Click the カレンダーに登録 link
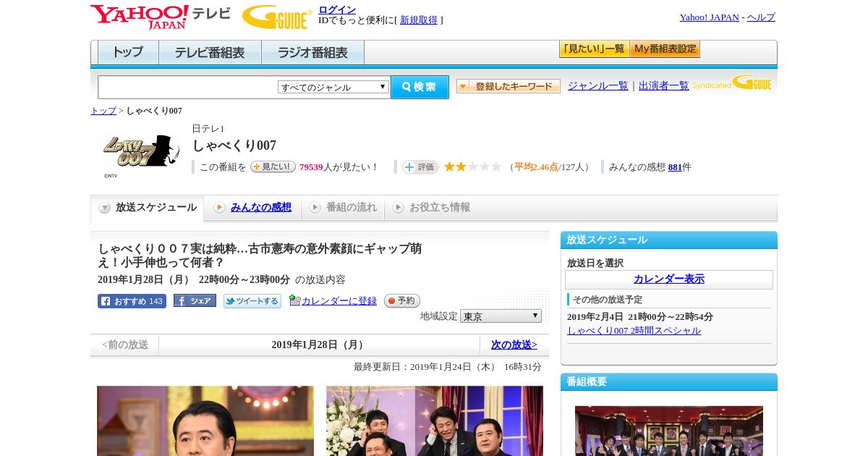This screenshot has width=868, height=456. [x=339, y=301]
